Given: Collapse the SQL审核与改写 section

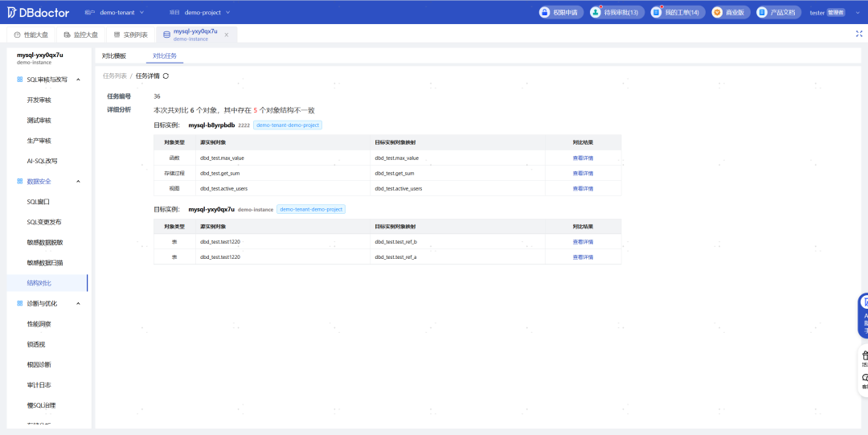Looking at the screenshot, I should 78,80.
